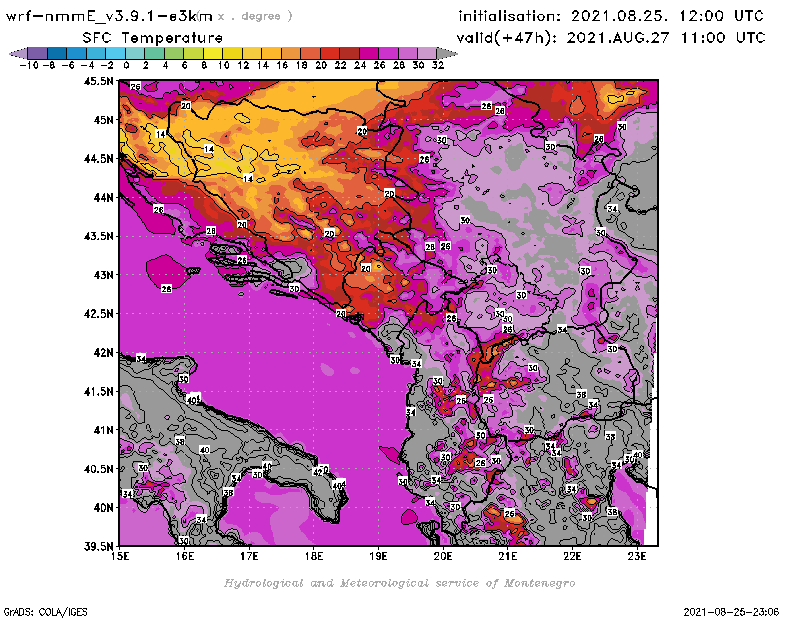
Task: Click the legend value '22' on color scale
Action: (x=340, y=65)
